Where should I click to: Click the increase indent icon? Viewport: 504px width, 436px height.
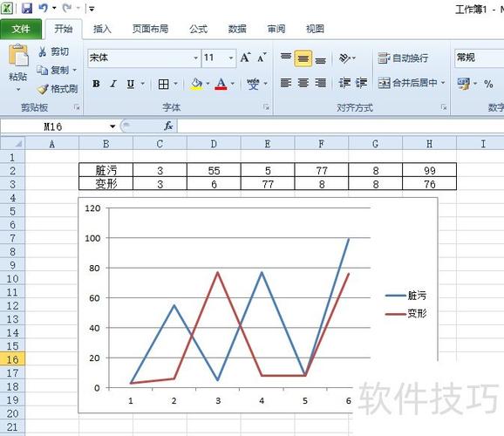coord(361,84)
